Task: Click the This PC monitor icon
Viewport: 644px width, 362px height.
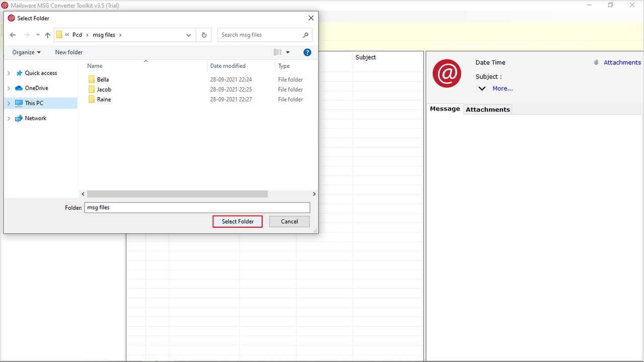Action: tap(19, 103)
